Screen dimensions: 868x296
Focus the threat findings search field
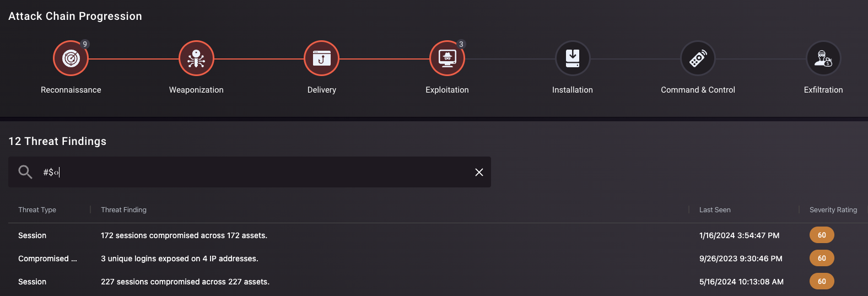(x=250, y=172)
